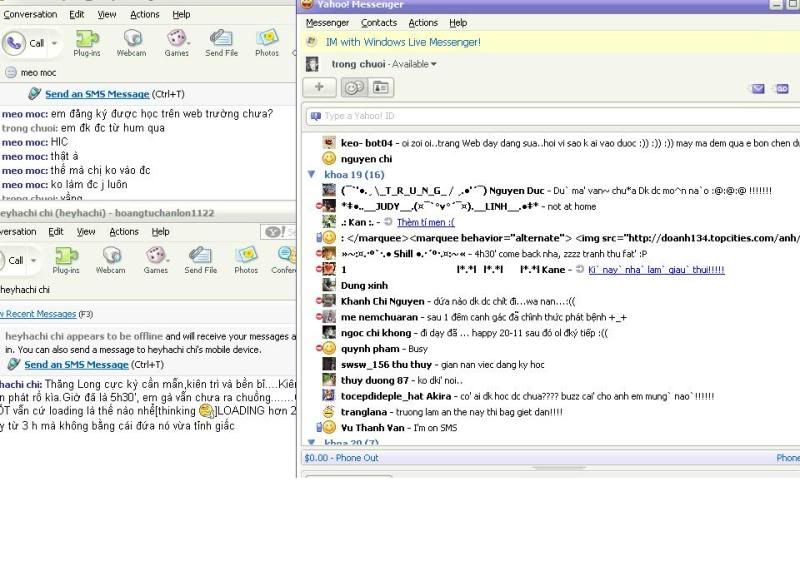Open Actions menu in meo moc window
Screen dimensions: 800x576
click(145, 14)
